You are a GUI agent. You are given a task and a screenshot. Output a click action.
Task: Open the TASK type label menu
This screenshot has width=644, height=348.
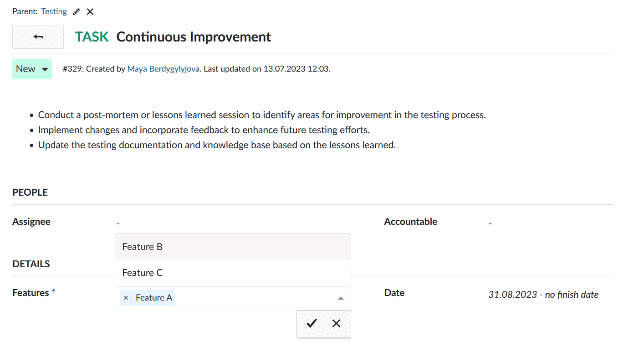click(x=91, y=37)
